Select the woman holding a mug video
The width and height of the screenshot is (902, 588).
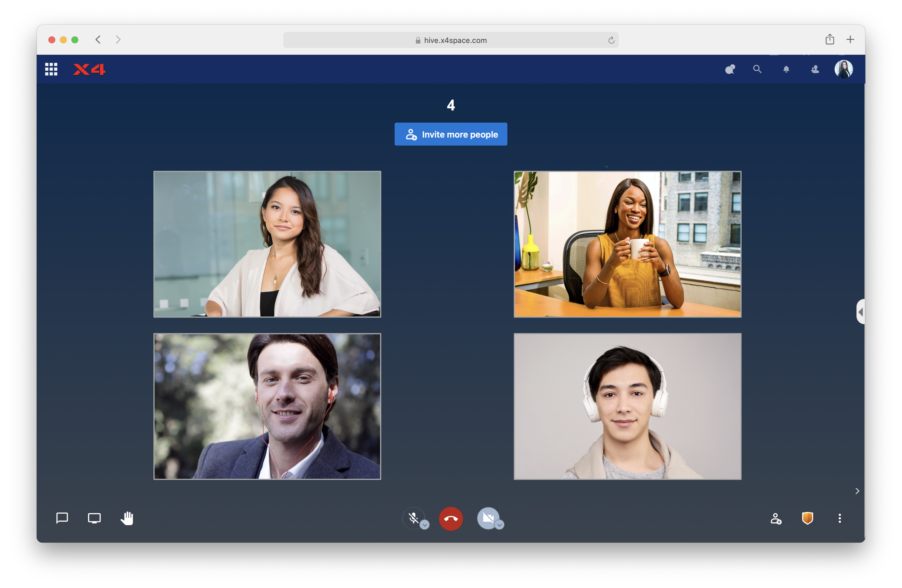[x=628, y=244]
